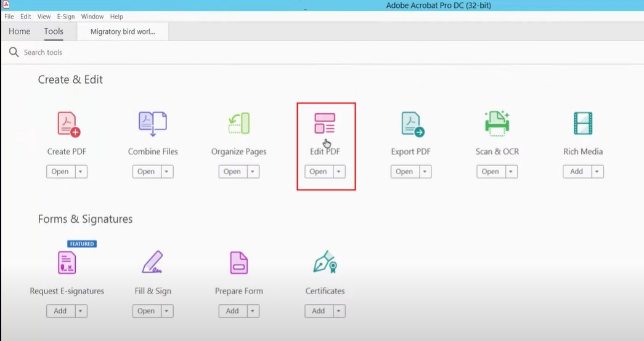Click Open under Combine Files
This screenshot has width=644, height=341.
click(x=147, y=172)
